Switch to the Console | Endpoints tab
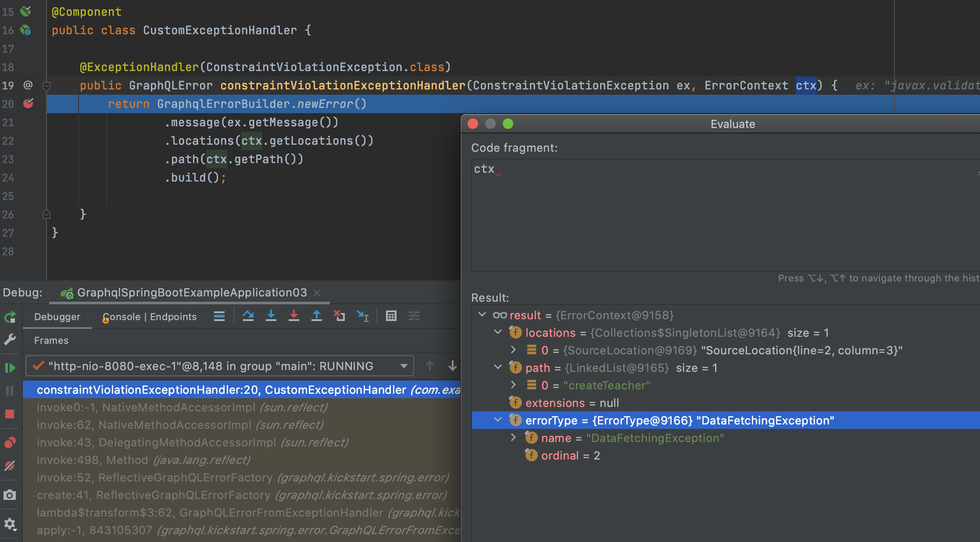 (x=150, y=317)
